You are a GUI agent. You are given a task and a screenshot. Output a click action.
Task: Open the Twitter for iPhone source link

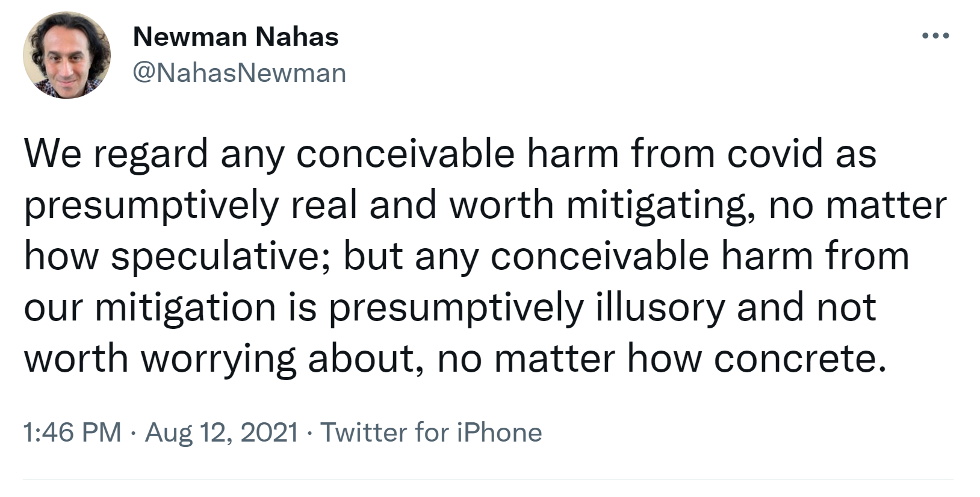point(431,432)
